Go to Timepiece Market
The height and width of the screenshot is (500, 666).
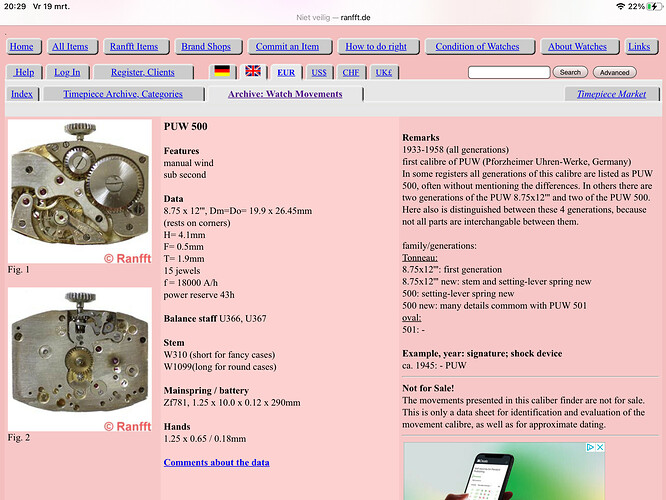pos(611,94)
